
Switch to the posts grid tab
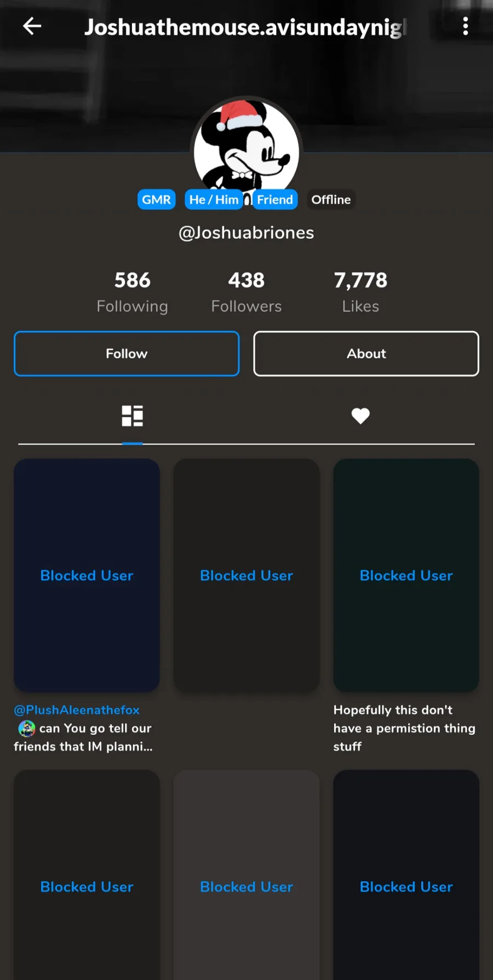pos(132,416)
